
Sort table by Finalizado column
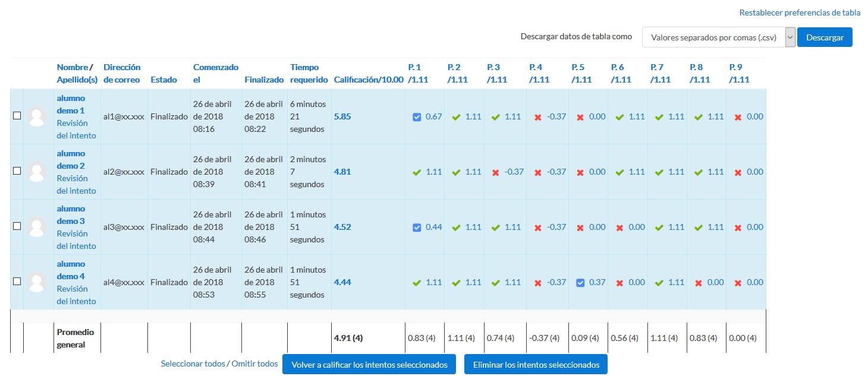point(264,80)
